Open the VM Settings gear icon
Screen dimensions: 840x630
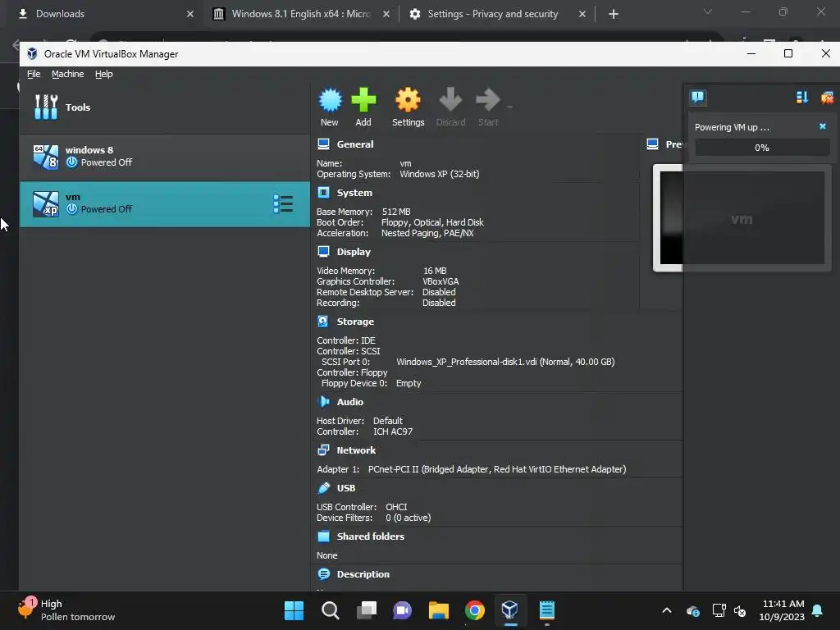408,107
